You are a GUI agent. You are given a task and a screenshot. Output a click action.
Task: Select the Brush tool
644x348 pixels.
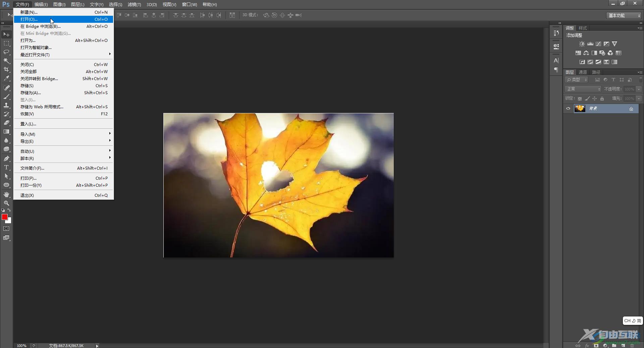pos(6,97)
